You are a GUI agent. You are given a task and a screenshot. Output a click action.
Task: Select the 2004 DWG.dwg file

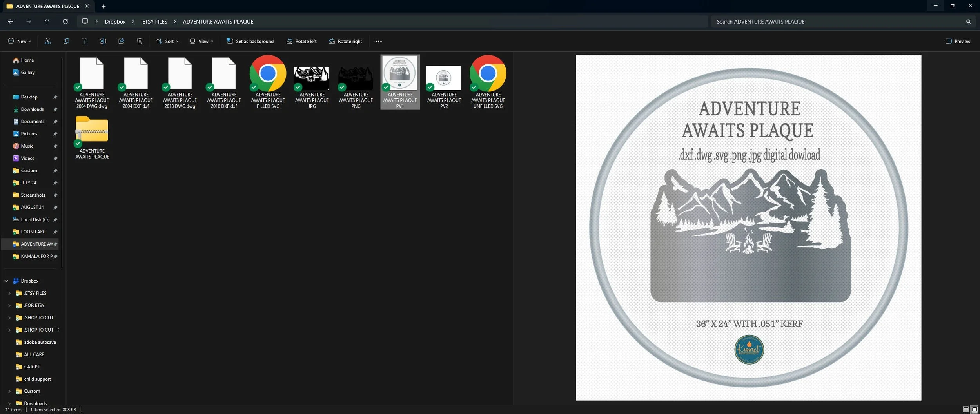[x=92, y=82]
